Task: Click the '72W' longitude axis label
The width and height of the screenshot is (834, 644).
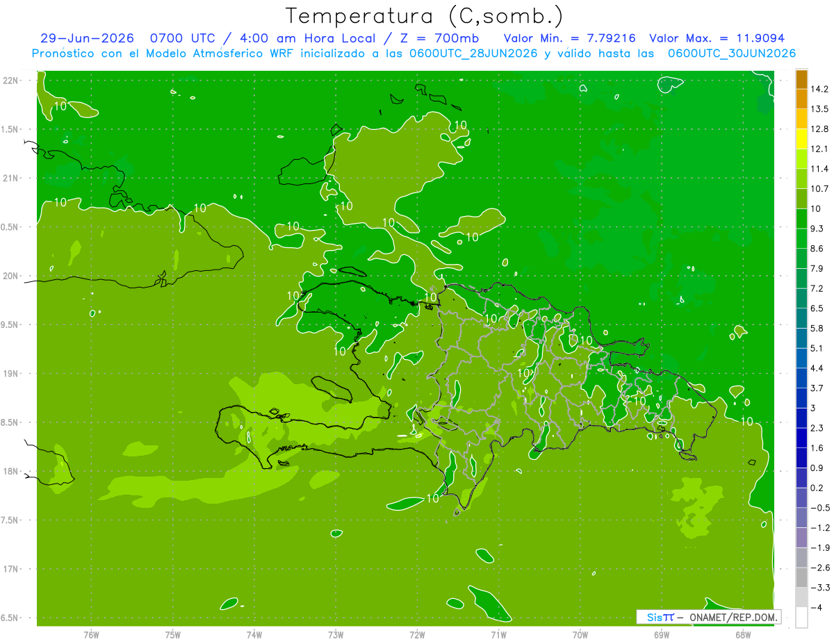Action: tap(417, 635)
